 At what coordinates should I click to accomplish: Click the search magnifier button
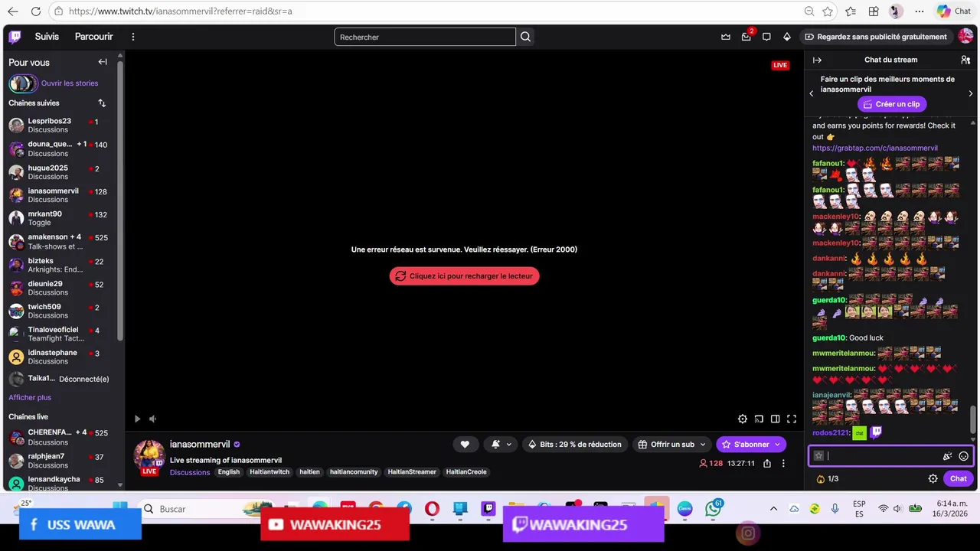click(525, 37)
